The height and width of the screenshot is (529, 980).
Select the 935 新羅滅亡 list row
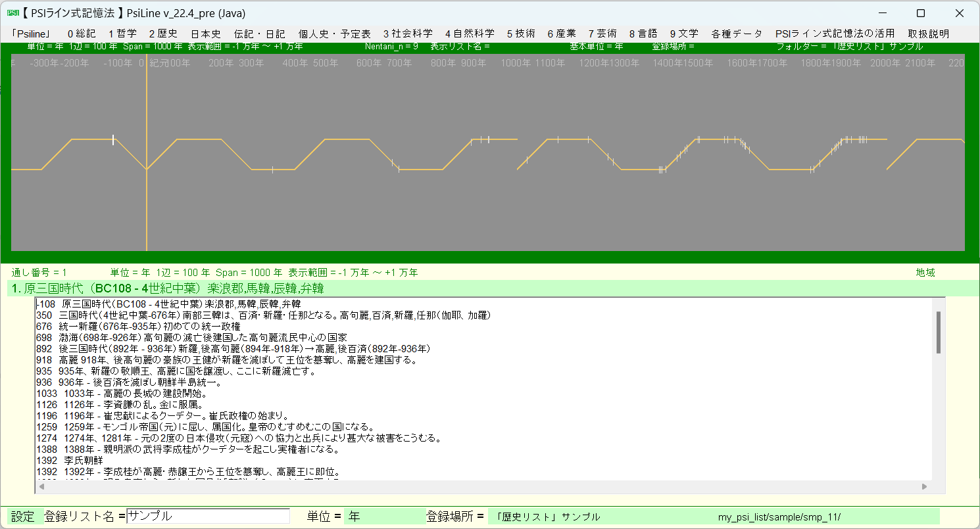click(x=484, y=371)
